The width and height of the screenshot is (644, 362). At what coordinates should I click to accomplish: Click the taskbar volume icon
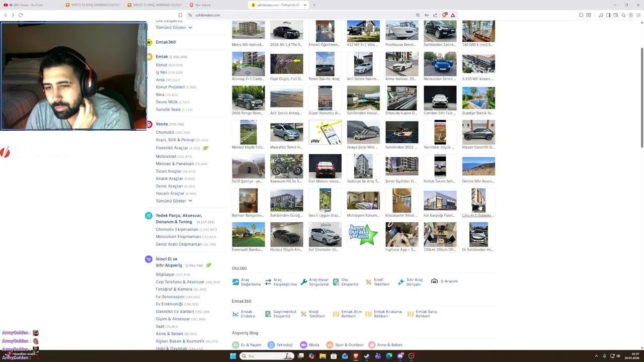(x=618, y=356)
